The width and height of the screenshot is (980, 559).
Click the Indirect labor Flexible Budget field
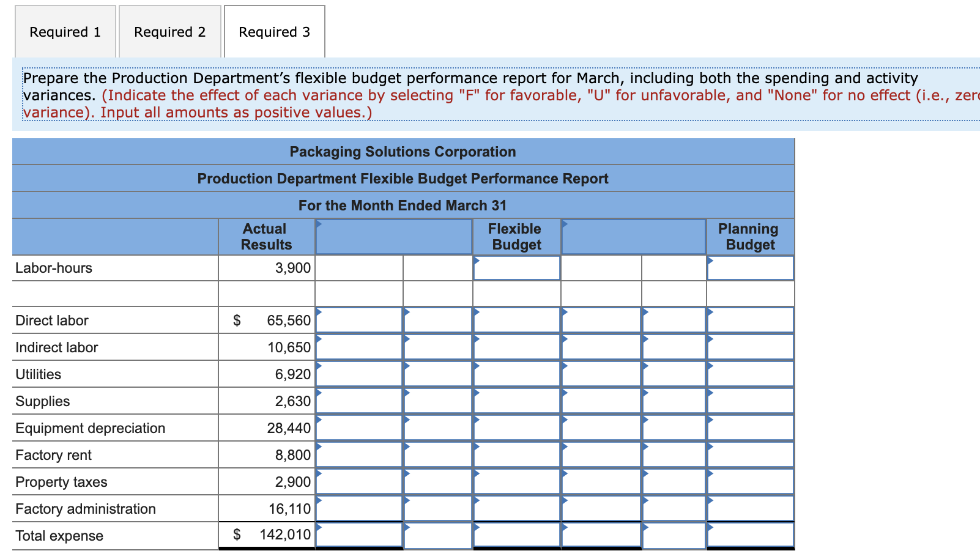pyautogui.click(x=517, y=347)
